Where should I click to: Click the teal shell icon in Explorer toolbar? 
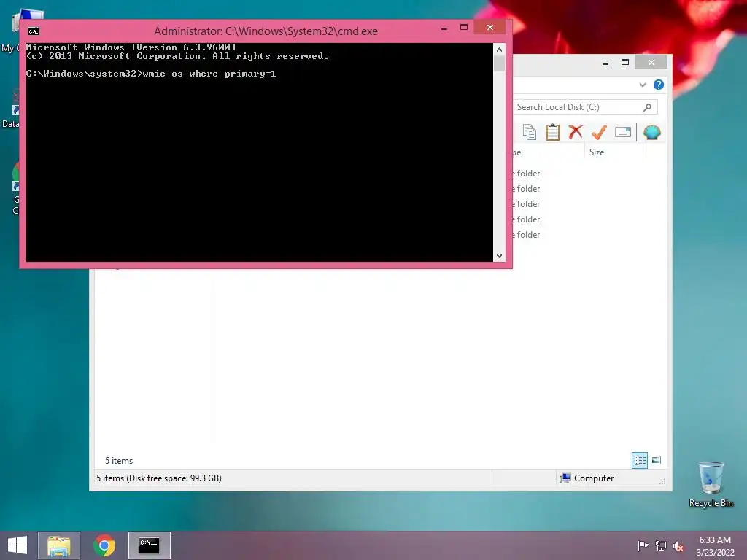click(x=651, y=132)
